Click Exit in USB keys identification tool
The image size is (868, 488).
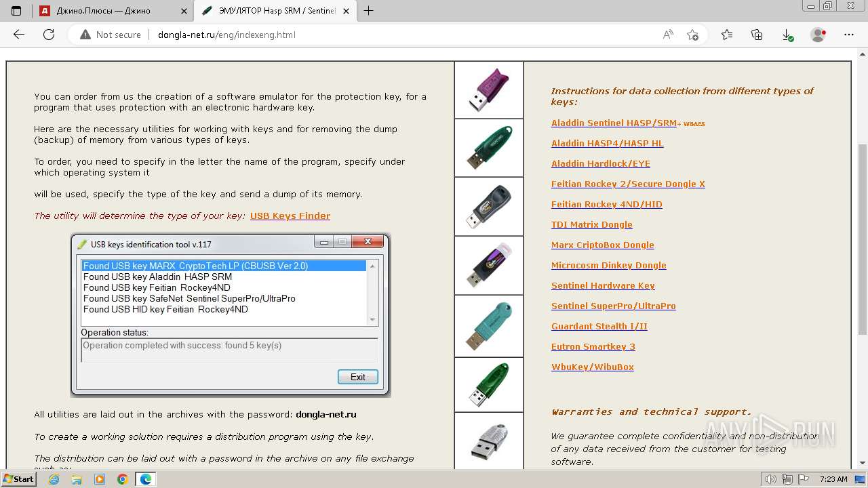click(x=358, y=377)
